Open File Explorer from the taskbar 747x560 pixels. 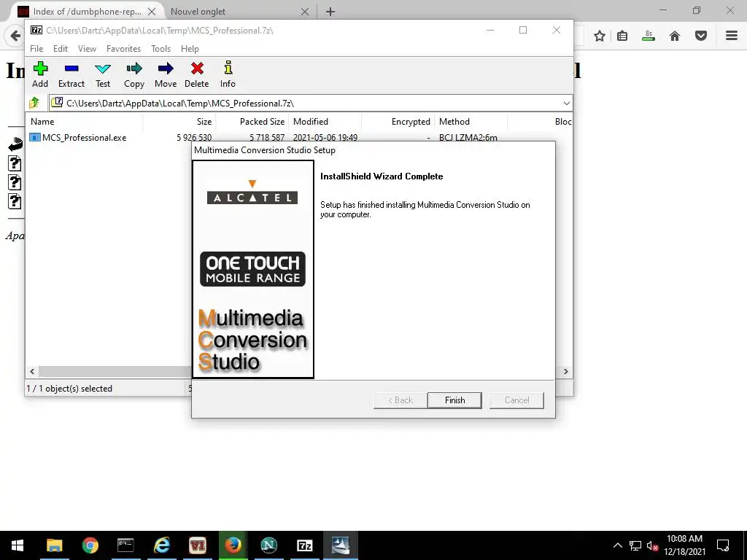[x=54, y=545]
